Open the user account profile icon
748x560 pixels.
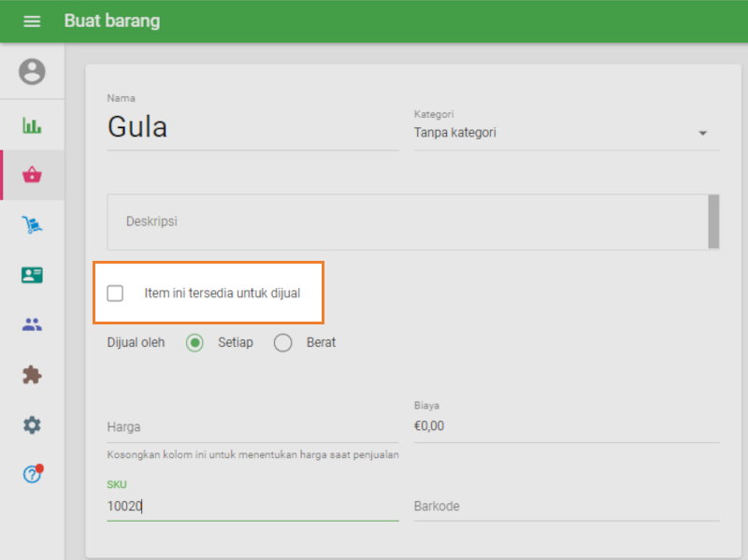(x=32, y=72)
